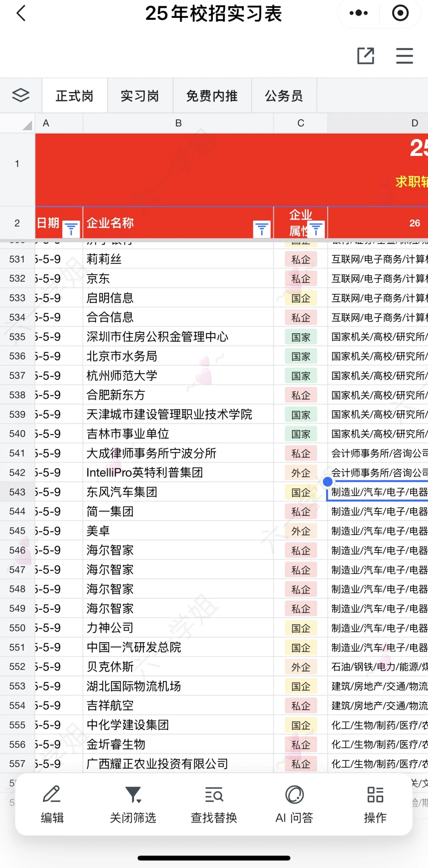
Task: Click the 国企 tag in 启明信息 row
Action: pos(301,298)
